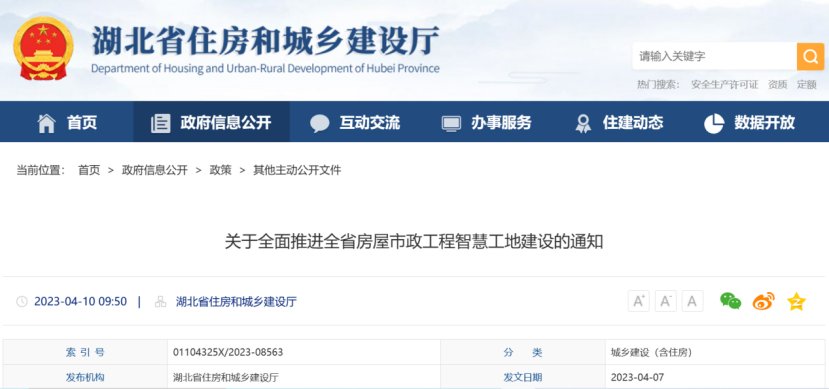829x389 pixels.
Task: Share article via WeChat icon
Action: coord(731,301)
